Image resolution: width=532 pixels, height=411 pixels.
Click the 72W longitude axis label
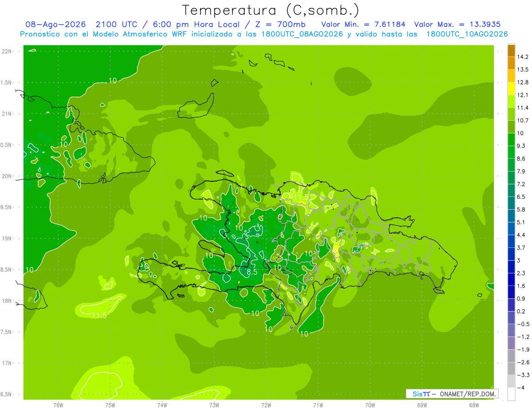coord(266,405)
